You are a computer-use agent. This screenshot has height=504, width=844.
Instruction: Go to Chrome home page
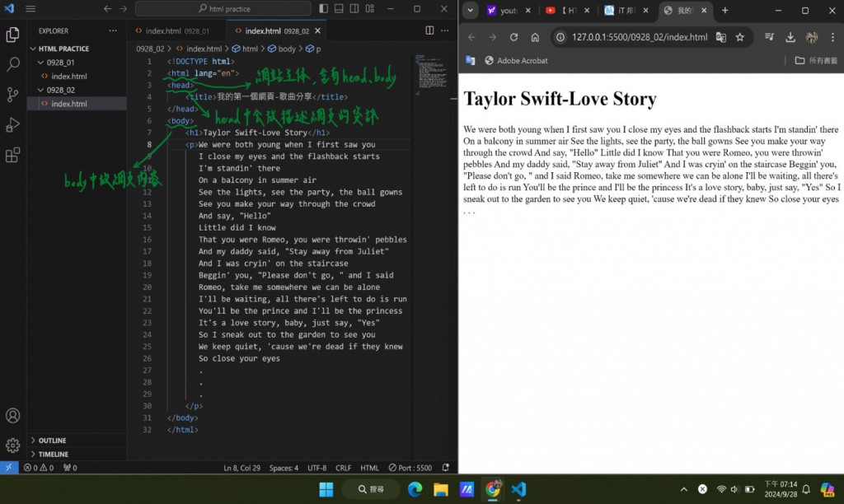pyautogui.click(x=534, y=36)
